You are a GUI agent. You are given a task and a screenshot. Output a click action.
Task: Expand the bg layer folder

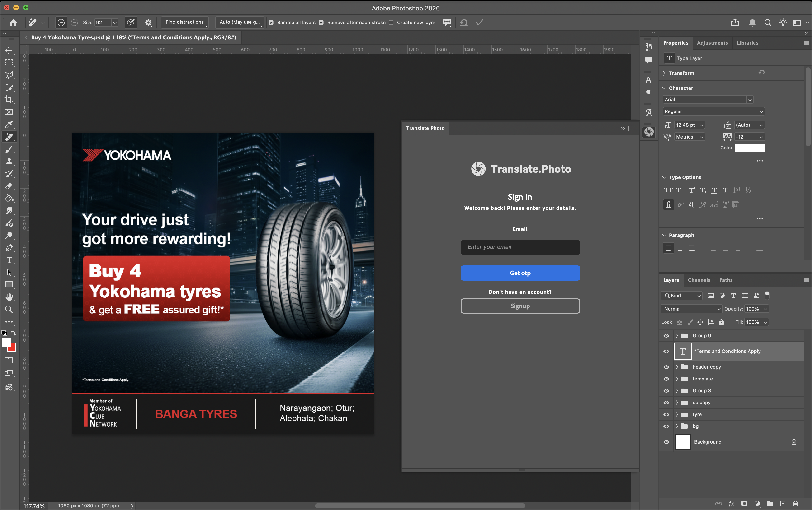pyautogui.click(x=676, y=426)
